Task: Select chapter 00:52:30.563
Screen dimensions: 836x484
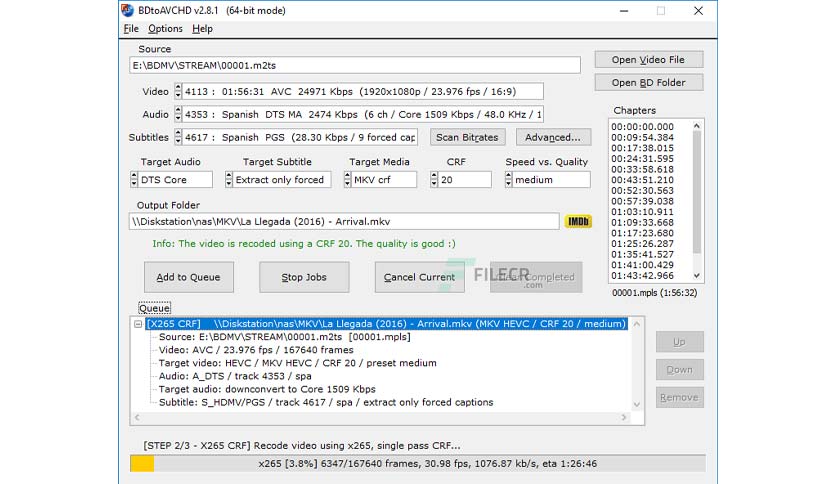Action: click(x=642, y=191)
